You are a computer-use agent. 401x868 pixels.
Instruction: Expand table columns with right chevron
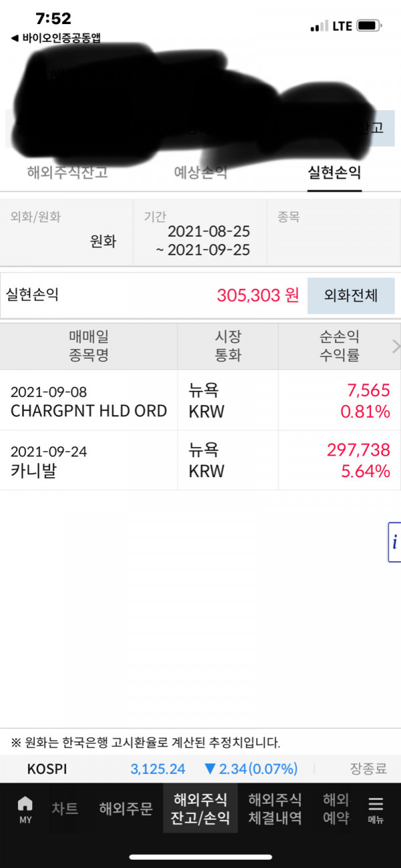[x=396, y=346]
